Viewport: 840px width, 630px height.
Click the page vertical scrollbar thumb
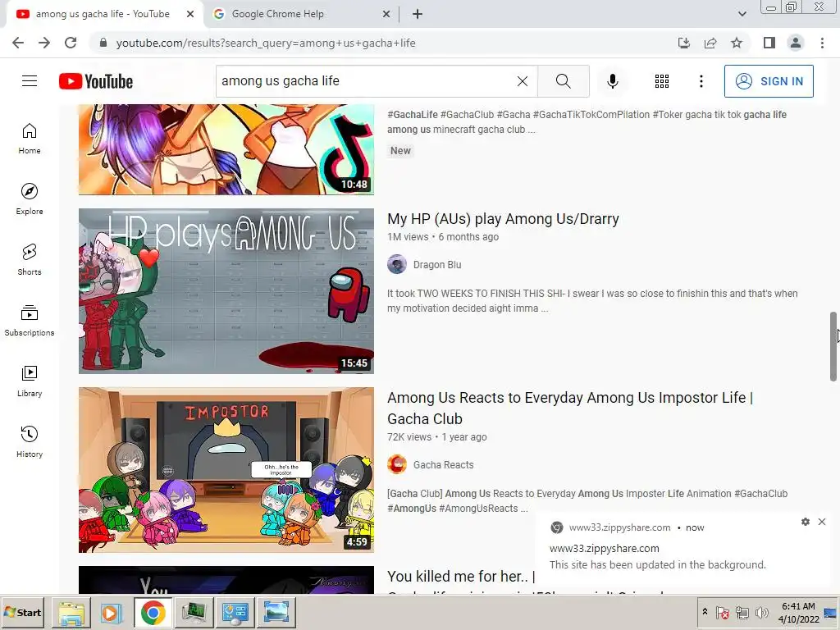click(833, 346)
